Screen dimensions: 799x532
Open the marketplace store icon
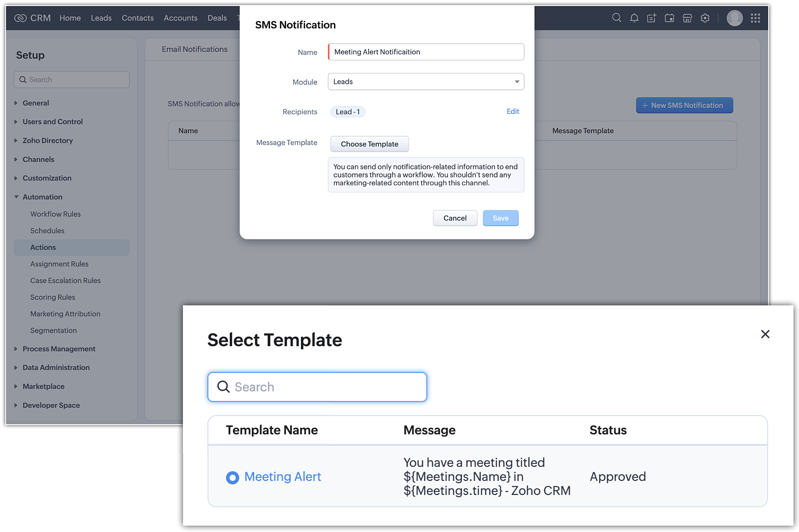[687, 18]
